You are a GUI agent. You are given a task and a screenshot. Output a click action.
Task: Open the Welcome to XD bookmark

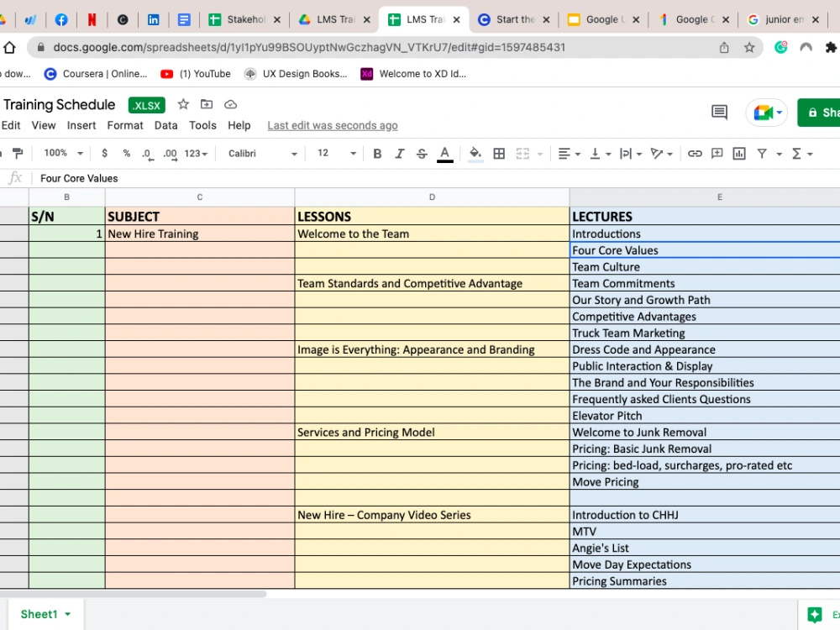click(x=413, y=74)
